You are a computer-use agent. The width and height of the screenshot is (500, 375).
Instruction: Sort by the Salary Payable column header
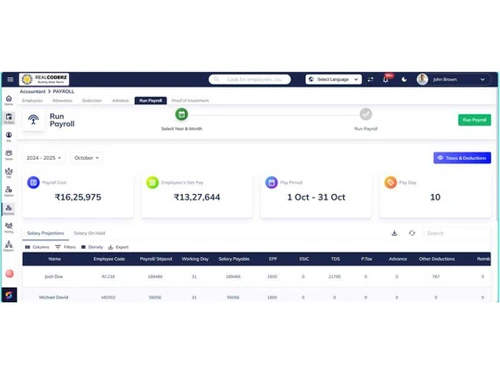(x=234, y=259)
